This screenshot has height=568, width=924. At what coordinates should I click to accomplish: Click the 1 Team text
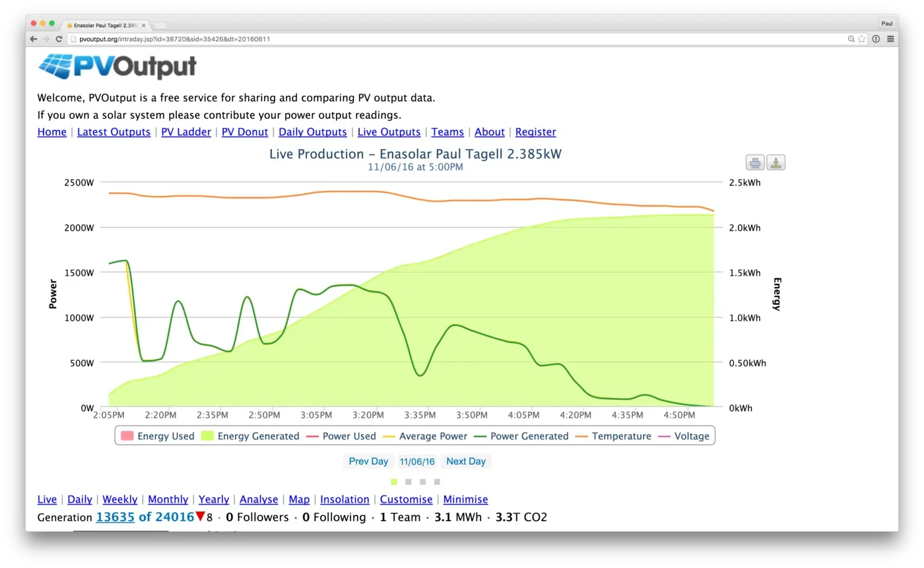401,517
